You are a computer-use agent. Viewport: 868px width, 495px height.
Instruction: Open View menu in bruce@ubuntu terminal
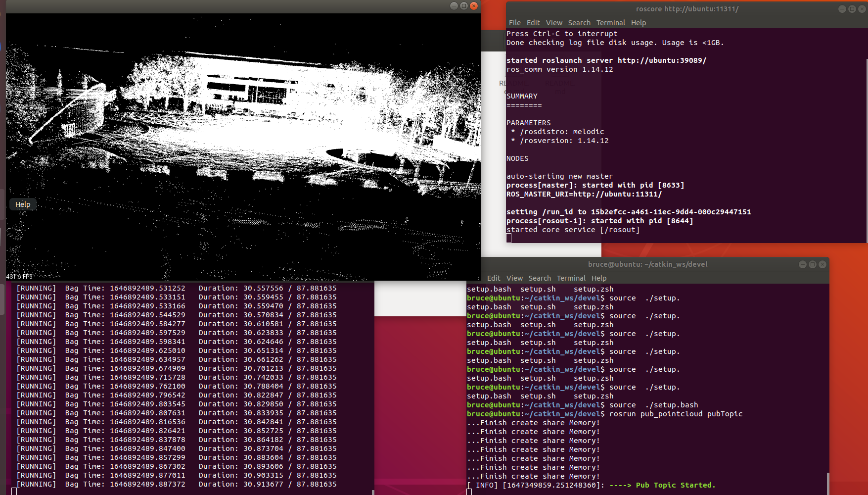point(514,278)
